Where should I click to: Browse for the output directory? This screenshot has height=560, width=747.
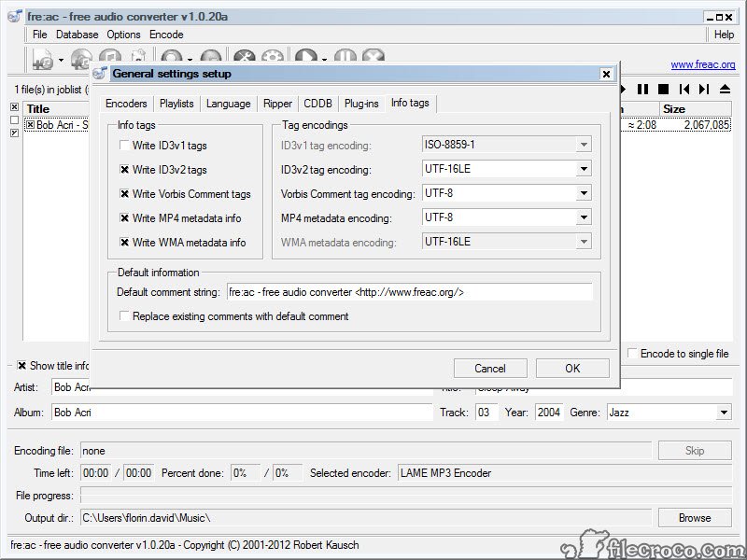click(695, 518)
